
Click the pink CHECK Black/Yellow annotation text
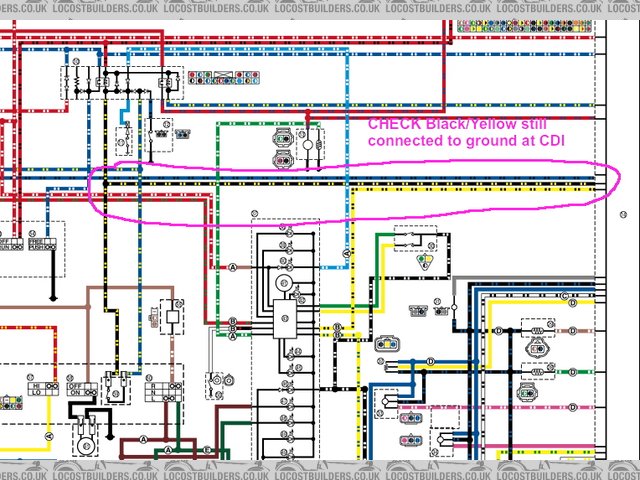tap(467, 133)
